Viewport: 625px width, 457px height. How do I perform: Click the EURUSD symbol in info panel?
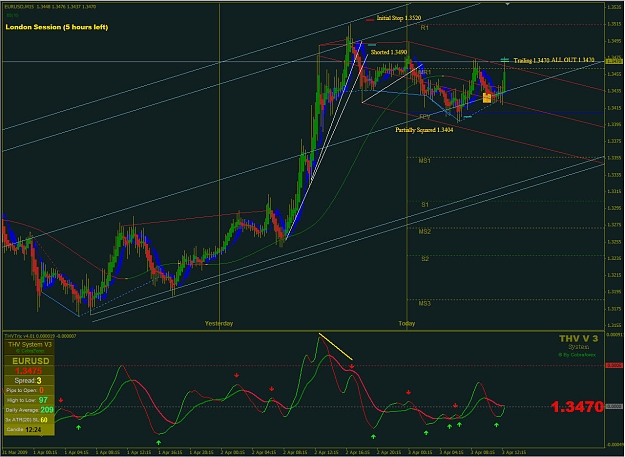(x=31, y=361)
